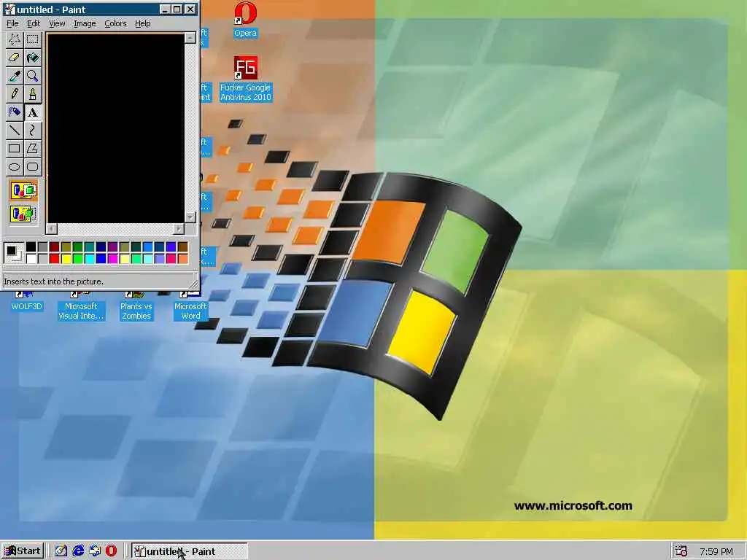Select the Ellipse shape tool
Screen dimensions: 747x560
point(15,166)
